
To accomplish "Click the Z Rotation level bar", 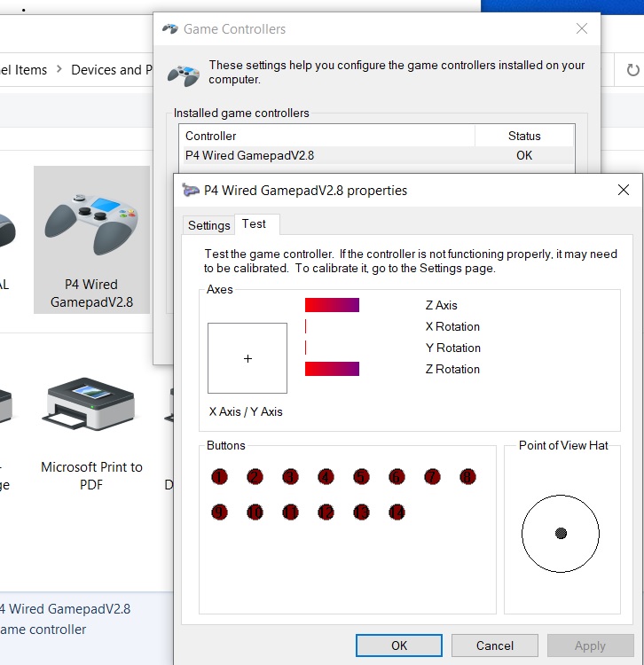I will pos(332,369).
